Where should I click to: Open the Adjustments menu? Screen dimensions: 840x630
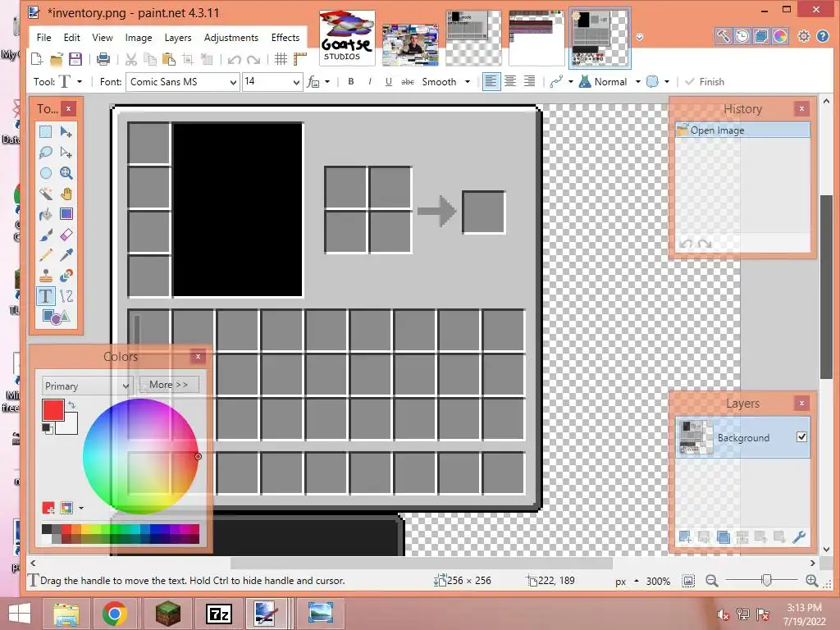click(x=231, y=38)
